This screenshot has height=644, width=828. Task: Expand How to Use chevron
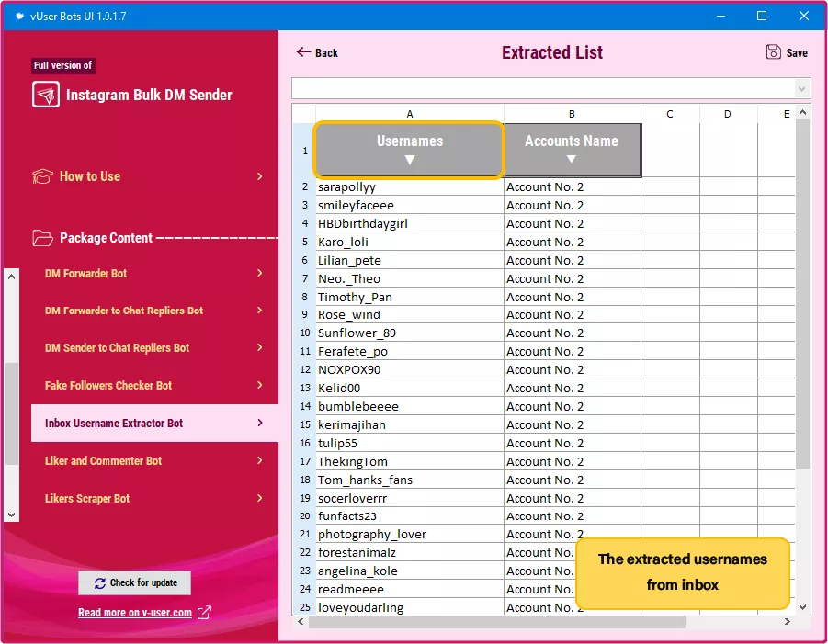click(x=260, y=176)
